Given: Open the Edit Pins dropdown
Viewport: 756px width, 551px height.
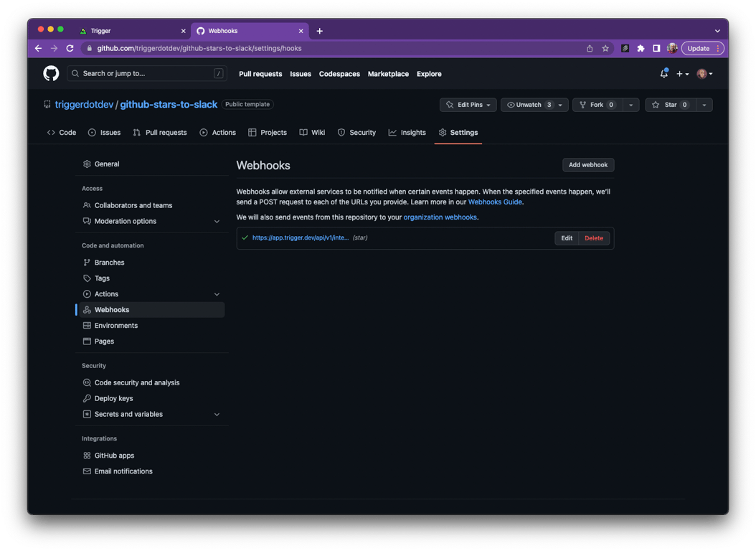Looking at the screenshot, I should click(x=468, y=105).
